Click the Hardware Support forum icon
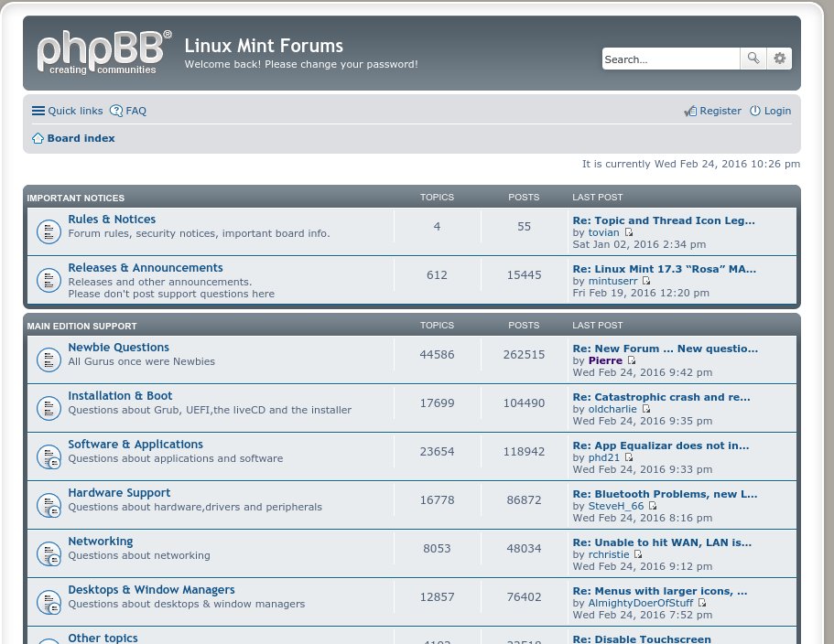834x644 pixels. pyautogui.click(x=49, y=505)
